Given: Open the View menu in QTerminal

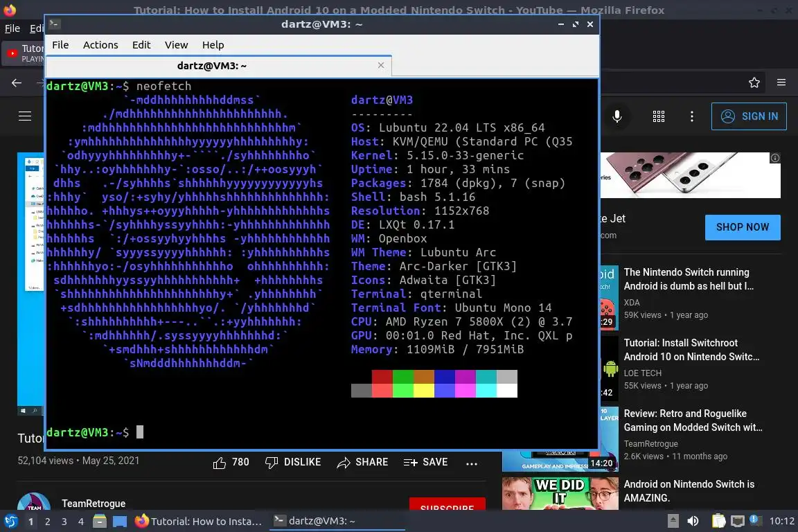Looking at the screenshot, I should click(x=176, y=45).
